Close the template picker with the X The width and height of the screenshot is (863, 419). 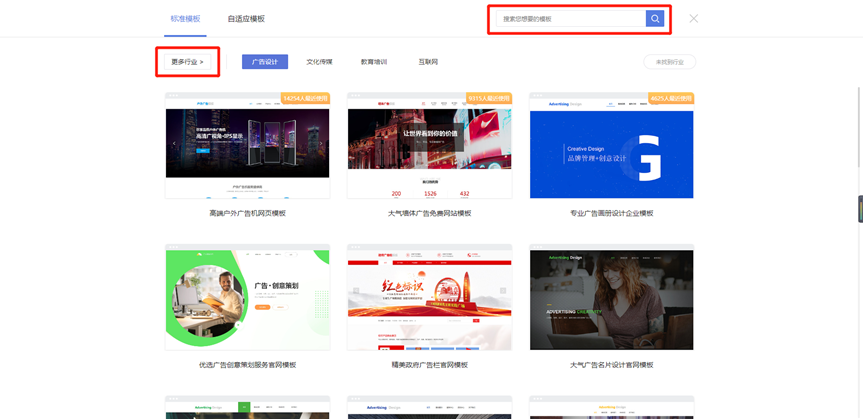tap(693, 18)
